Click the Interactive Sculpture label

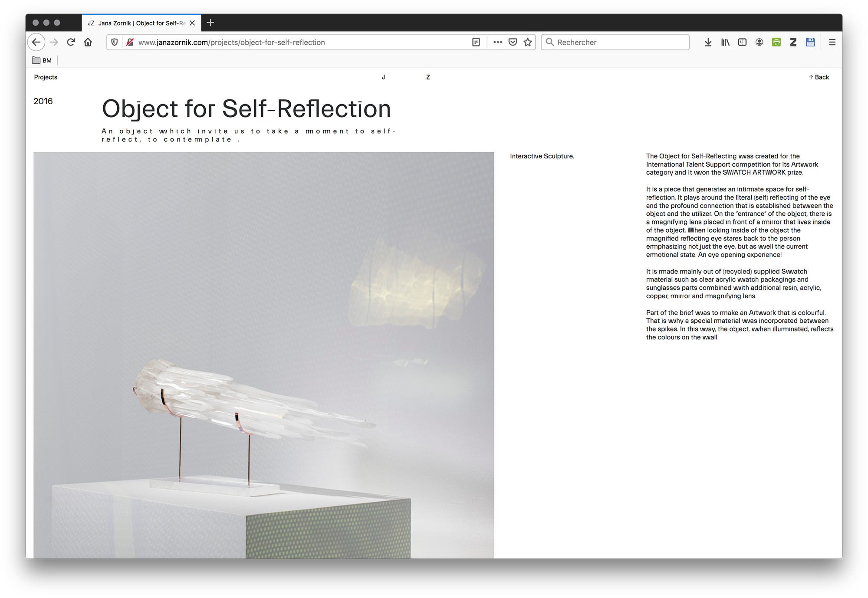[x=542, y=156]
